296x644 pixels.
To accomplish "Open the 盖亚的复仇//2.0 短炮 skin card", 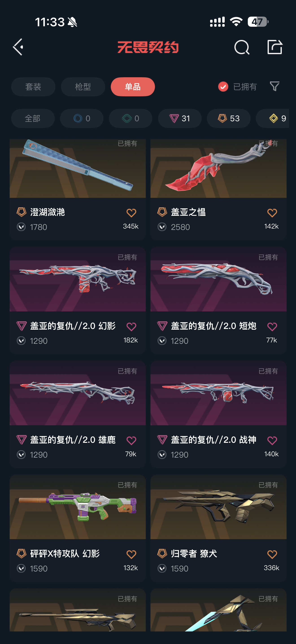I will (218, 300).
